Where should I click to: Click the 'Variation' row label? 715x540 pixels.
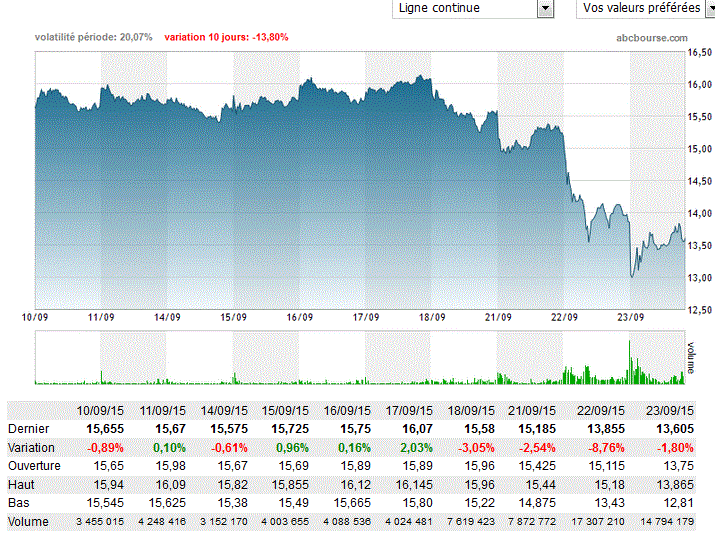[31, 448]
